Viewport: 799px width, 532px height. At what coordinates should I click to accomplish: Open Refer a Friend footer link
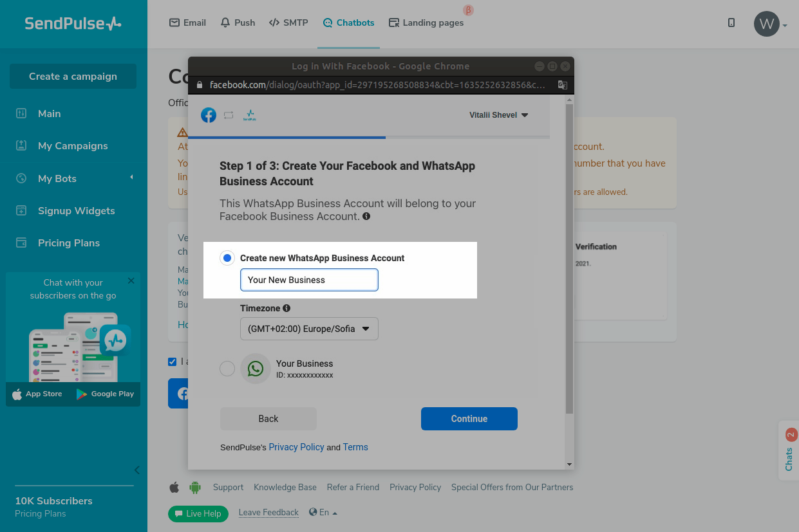coord(353,488)
